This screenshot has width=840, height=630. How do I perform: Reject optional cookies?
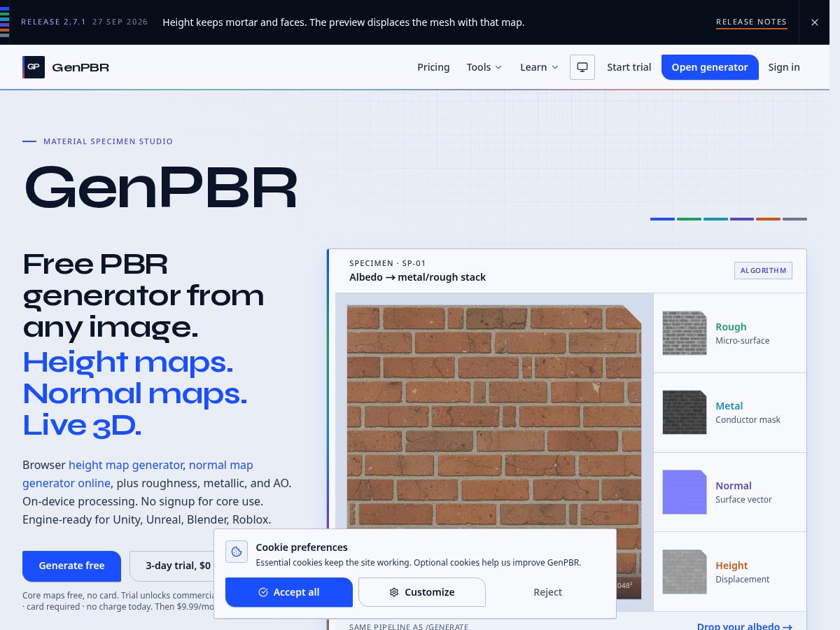click(x=547, y=592)
